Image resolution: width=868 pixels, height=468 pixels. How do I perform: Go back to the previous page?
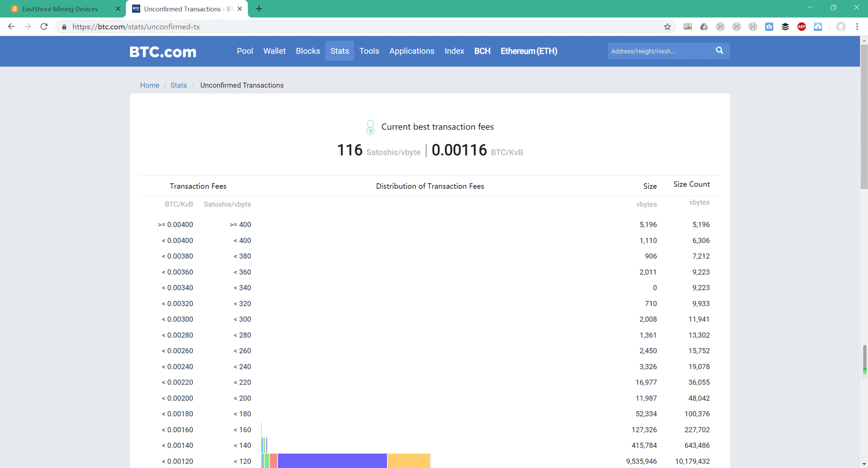[11, 26]
